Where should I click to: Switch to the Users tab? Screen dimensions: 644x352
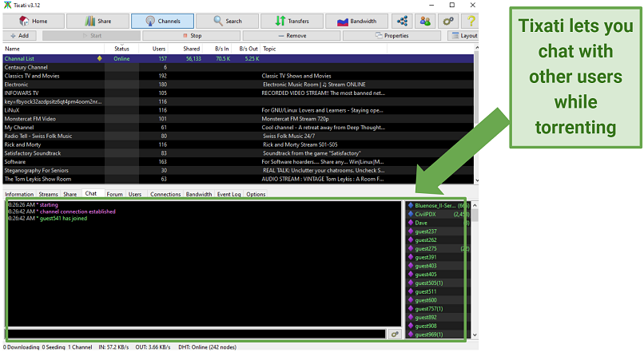[135, 194]
